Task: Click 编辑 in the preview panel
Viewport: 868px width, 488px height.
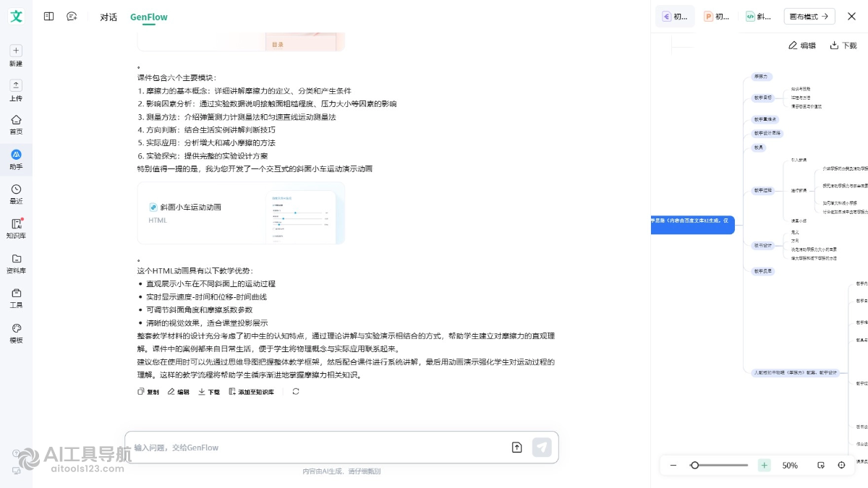Action: click(802, 45)
